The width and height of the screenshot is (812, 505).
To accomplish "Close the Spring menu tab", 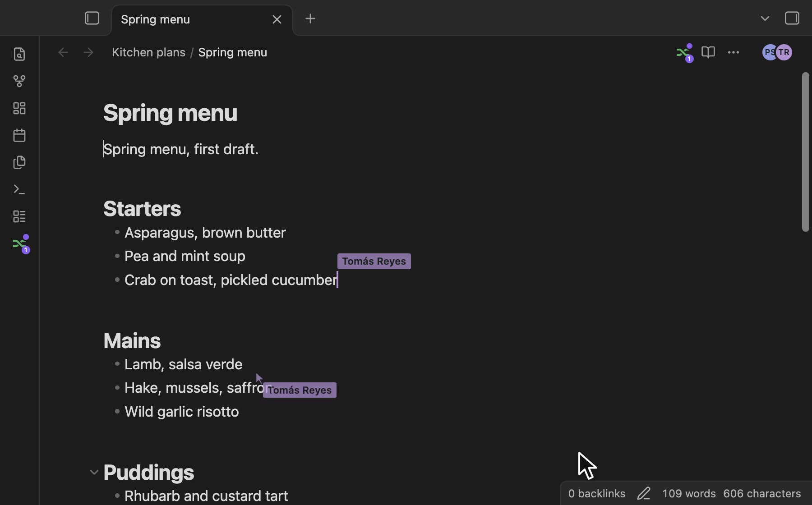I will [277, 19].
